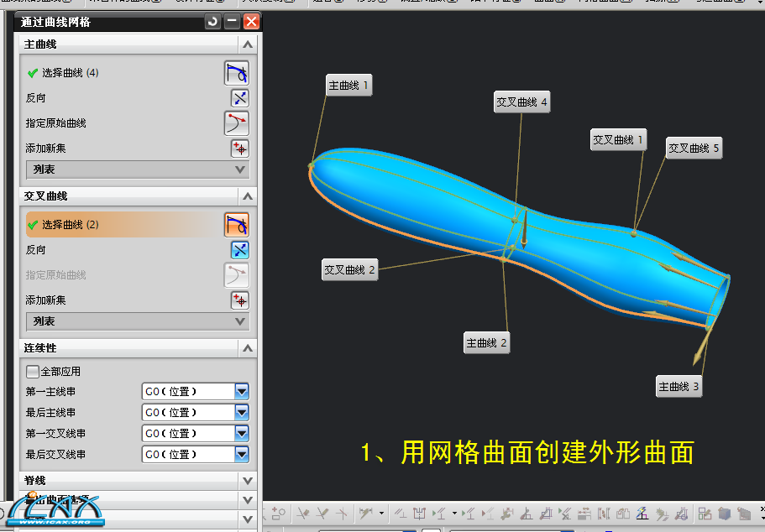Click the 反向 reverse icon under 交叉曲线

click(x=239, y=250)
